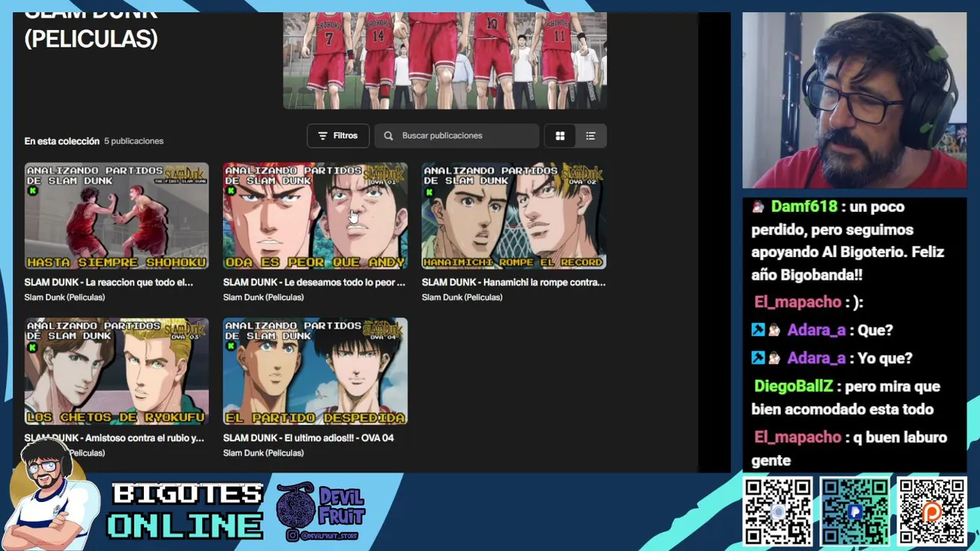Click the rightmost Patreon QR code
The image size is (980, 551).
932,511
